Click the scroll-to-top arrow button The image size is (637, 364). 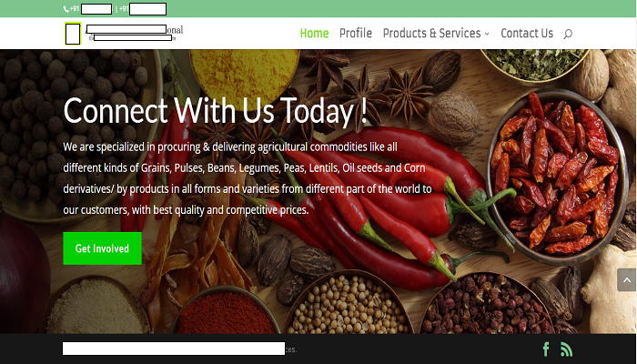coord(626,280)
